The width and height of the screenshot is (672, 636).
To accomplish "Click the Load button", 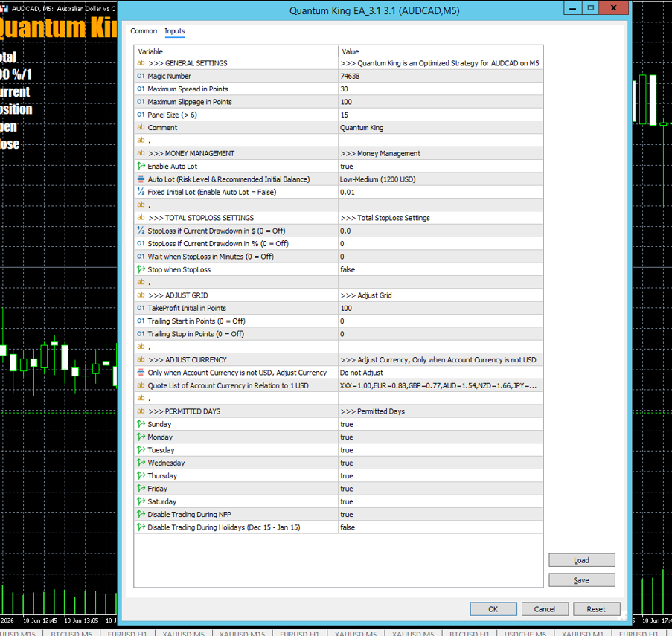I will click(581, 560).
